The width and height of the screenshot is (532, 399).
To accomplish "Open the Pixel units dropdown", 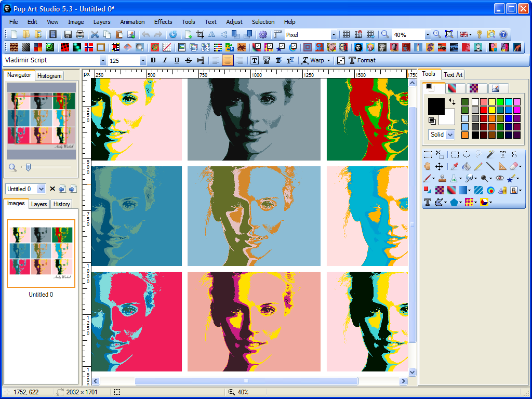I will (334, 35).
